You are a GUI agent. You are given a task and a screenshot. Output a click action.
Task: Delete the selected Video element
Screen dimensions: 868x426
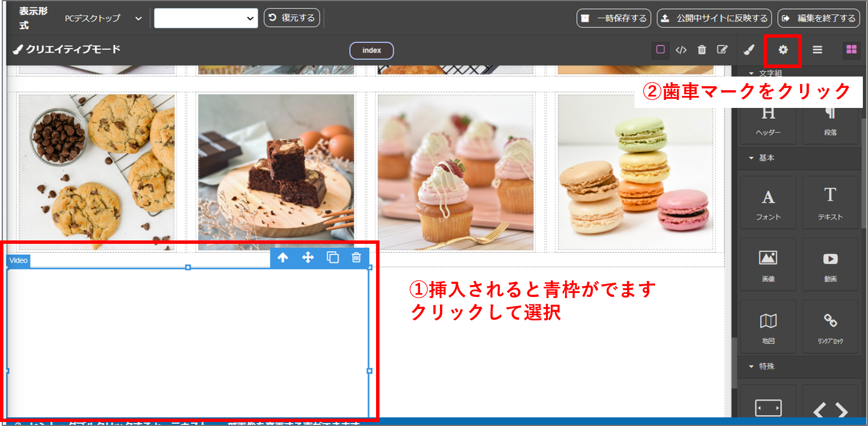click(x=356, y=258)
